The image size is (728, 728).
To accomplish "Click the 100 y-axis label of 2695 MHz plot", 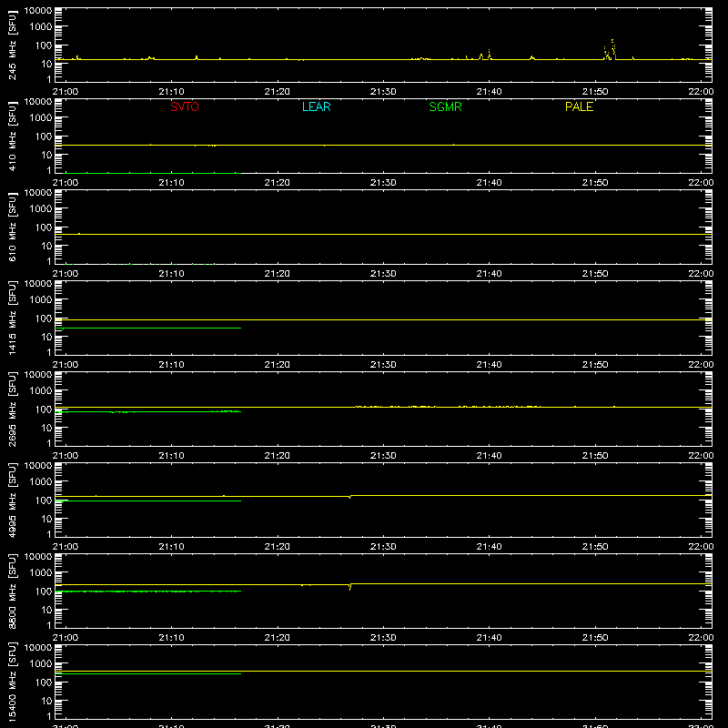I will 44,409.
